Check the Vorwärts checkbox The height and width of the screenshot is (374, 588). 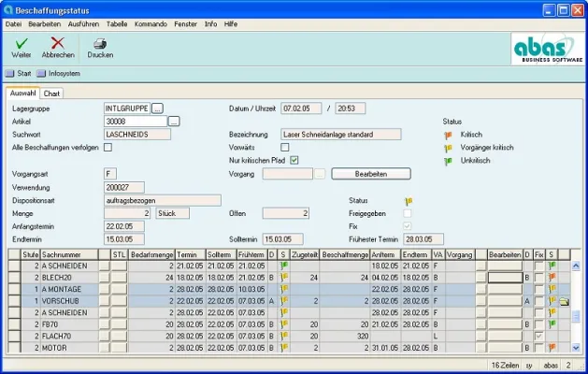coord(285,147)
